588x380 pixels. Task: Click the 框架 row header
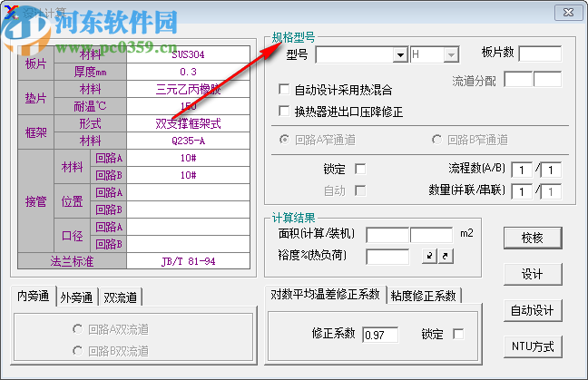pyautogui.click(x=35, y=132)
